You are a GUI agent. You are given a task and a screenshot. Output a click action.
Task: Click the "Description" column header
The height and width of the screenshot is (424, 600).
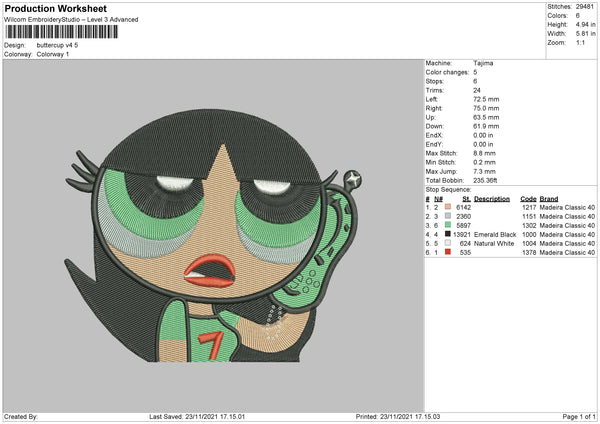pos(492,199)
